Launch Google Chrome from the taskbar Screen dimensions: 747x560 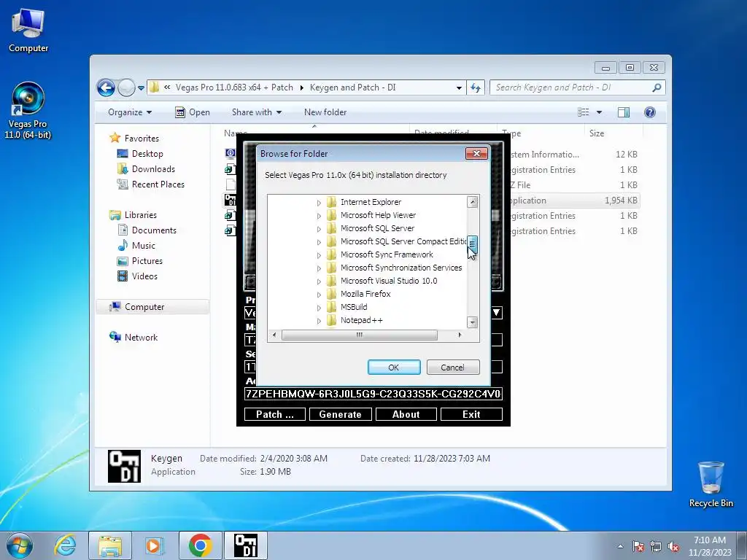coord(201,545)
